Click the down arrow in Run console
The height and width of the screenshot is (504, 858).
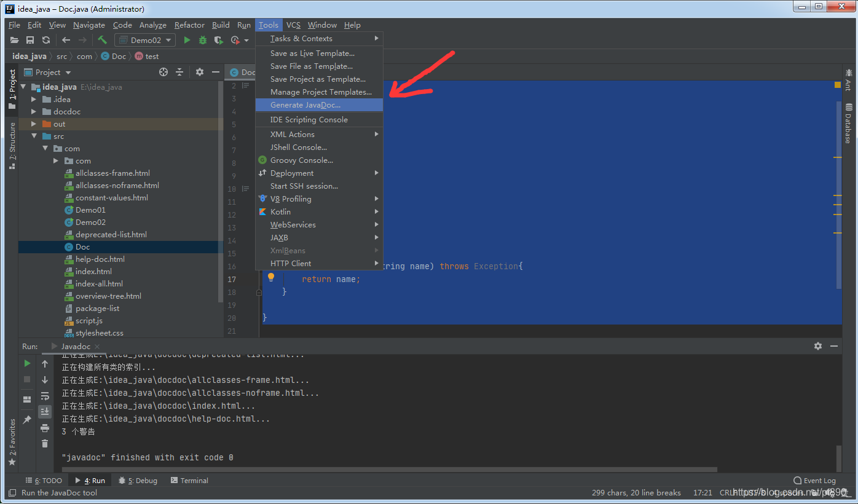pyautogui.click(x=45, y=380)
